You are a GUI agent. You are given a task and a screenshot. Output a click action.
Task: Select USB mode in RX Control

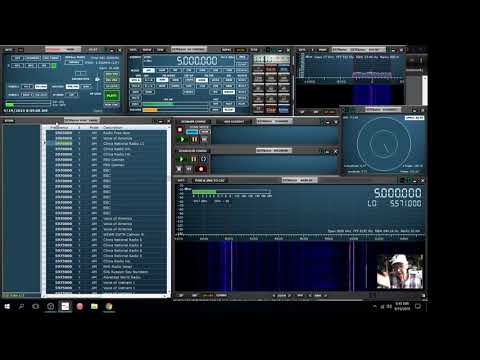click(x=229, y=70)
